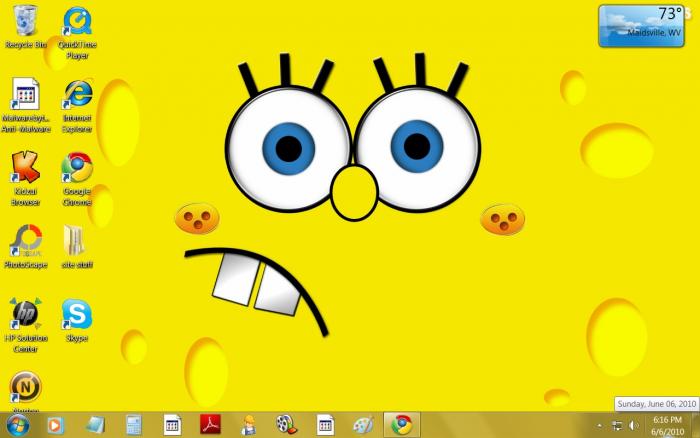
Task: Launch the HP Solution Center shortcut
Action: pyautogui.click(x=25, y=325)
